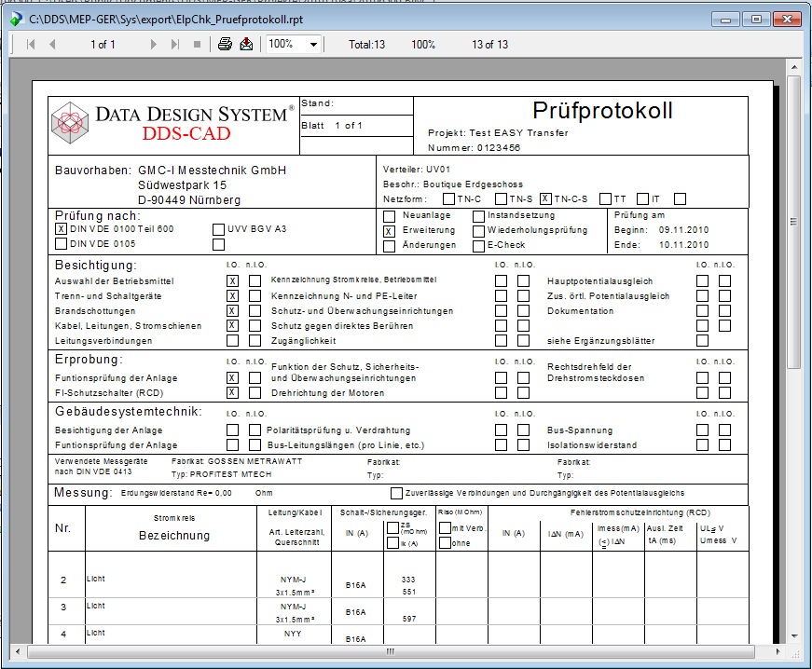Click the ZS value '333' in row 2

coord(408,580)
